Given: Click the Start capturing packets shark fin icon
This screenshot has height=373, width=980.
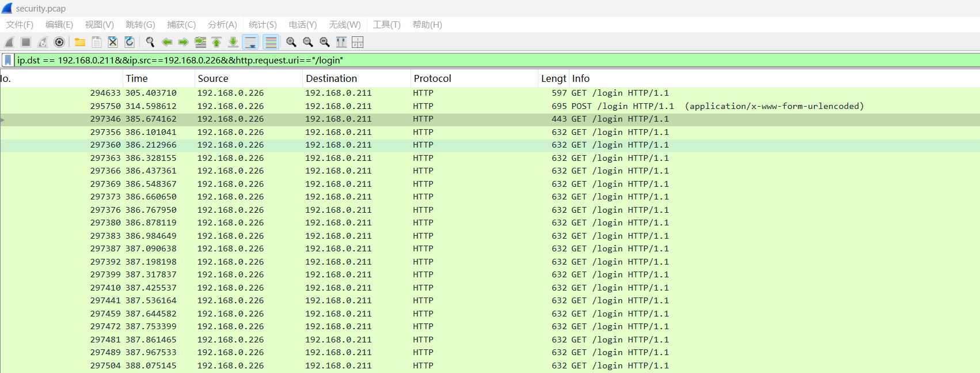Looking at the screenshot, I should point(9,42).
